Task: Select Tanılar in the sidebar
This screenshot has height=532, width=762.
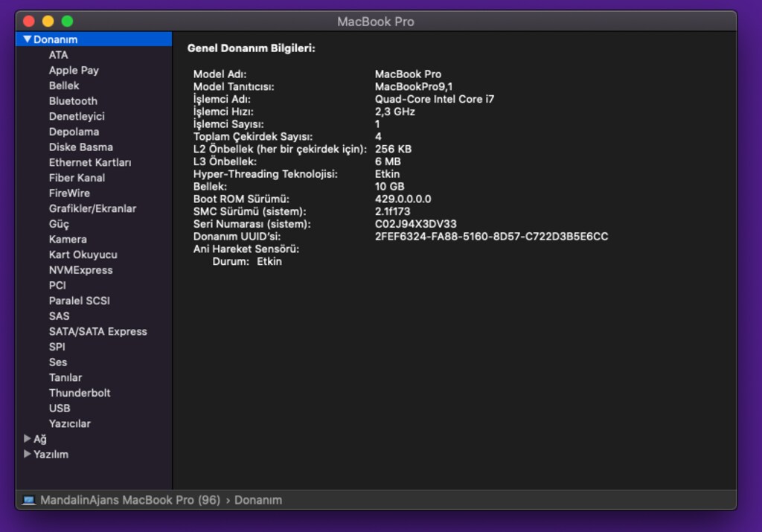Action: pos(65,378)
